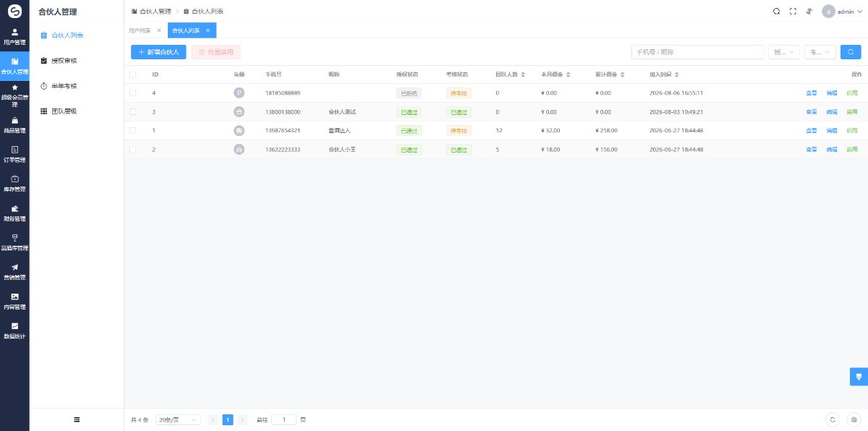Click the 新增合伙人 button
Screen dimensions: 868x431
pyautogui.click(x=158, y=52)
